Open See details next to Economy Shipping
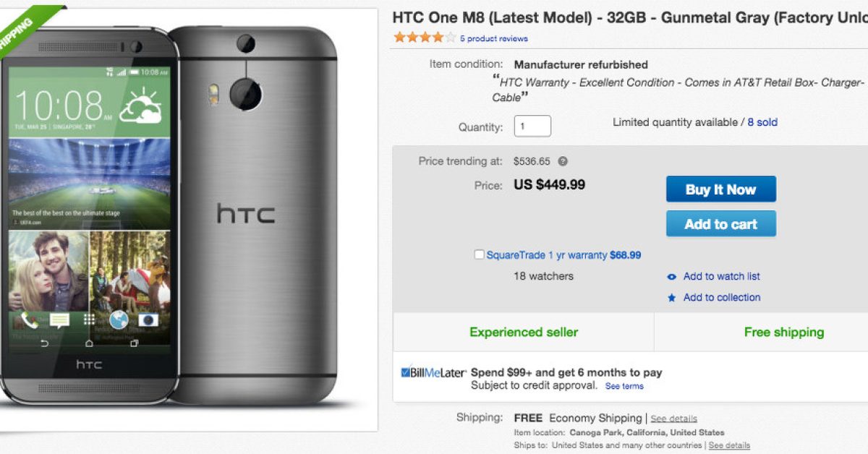868x454 pixels. (x=673, y=419)
